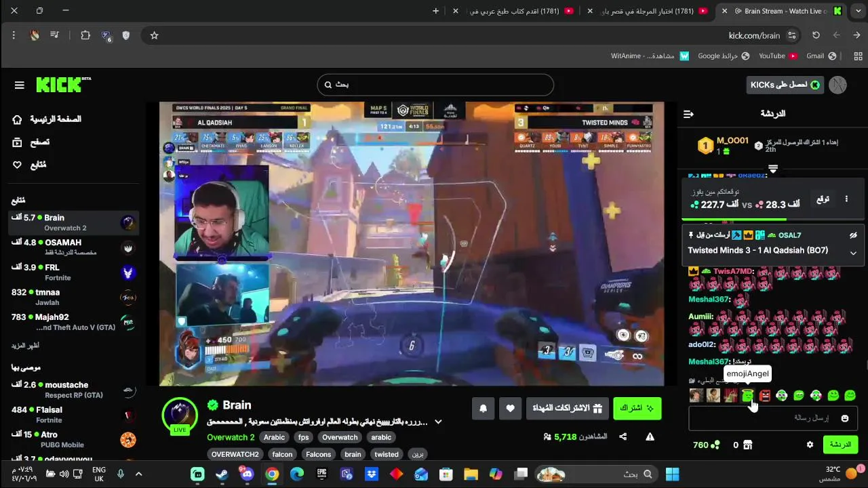Open emoji picker in message box
The height and width of the screenshot is (488, 868).
pos(844,418)
